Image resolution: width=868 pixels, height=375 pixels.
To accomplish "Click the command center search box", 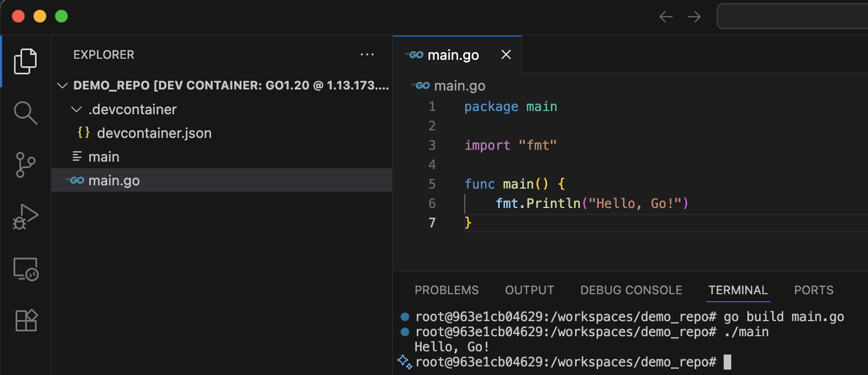I will (x=792, y=16).
